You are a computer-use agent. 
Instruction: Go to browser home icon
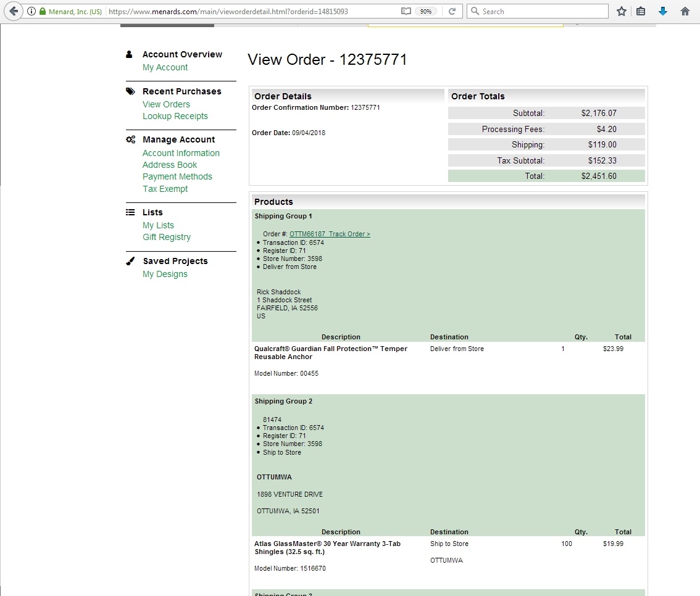(x=685, y=11)
